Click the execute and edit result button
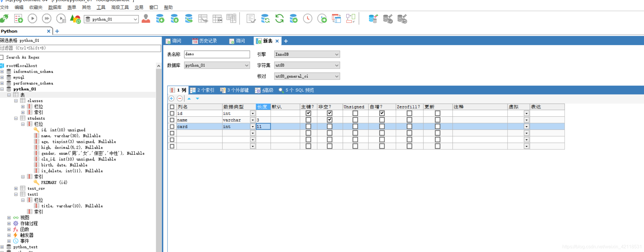This screenshot has width=644, height=252. (x=61, y=19)
